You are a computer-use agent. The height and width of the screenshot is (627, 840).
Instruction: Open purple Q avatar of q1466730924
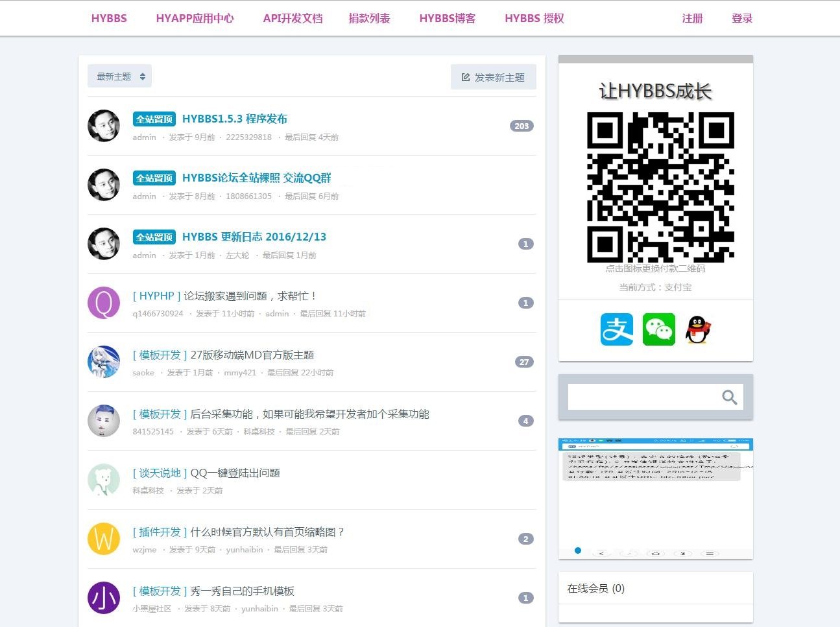pyautogui.click(x=104, y=303)
